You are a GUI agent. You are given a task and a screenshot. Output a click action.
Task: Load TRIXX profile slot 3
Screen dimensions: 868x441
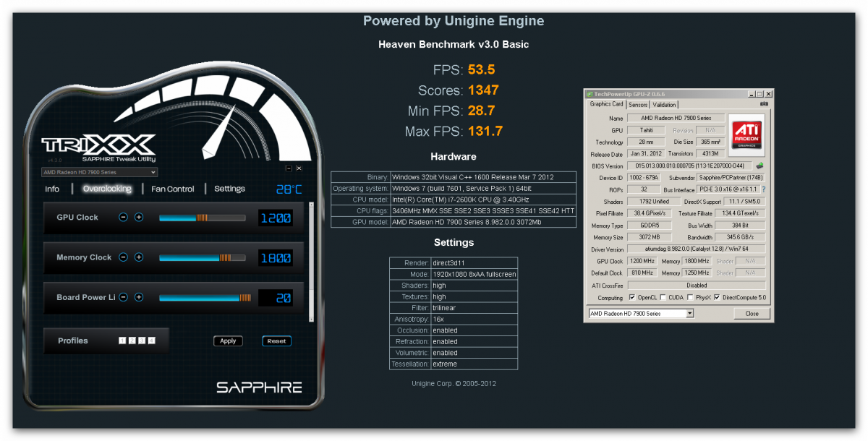(142, 341)
